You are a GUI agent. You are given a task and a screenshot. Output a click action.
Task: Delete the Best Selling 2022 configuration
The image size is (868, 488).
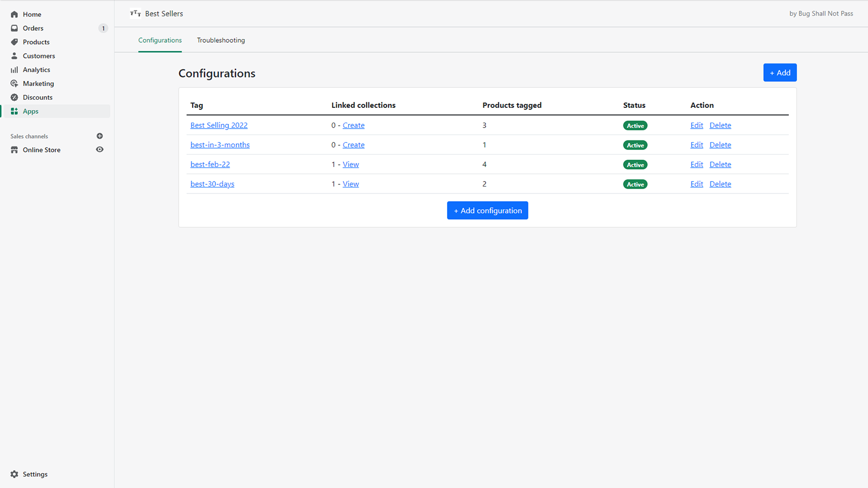click(x=720, y=125)
